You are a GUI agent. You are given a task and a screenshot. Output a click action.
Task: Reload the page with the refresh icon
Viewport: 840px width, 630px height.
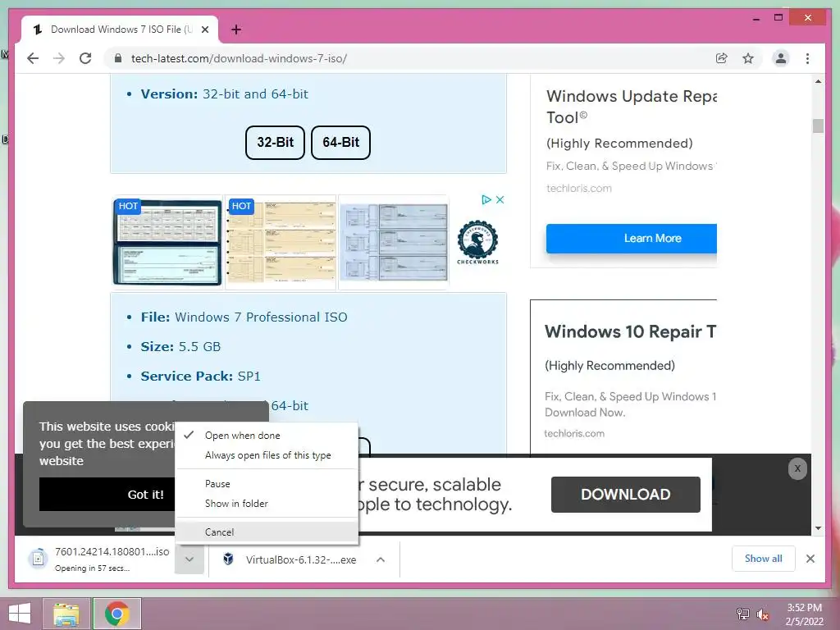[85, 58]
